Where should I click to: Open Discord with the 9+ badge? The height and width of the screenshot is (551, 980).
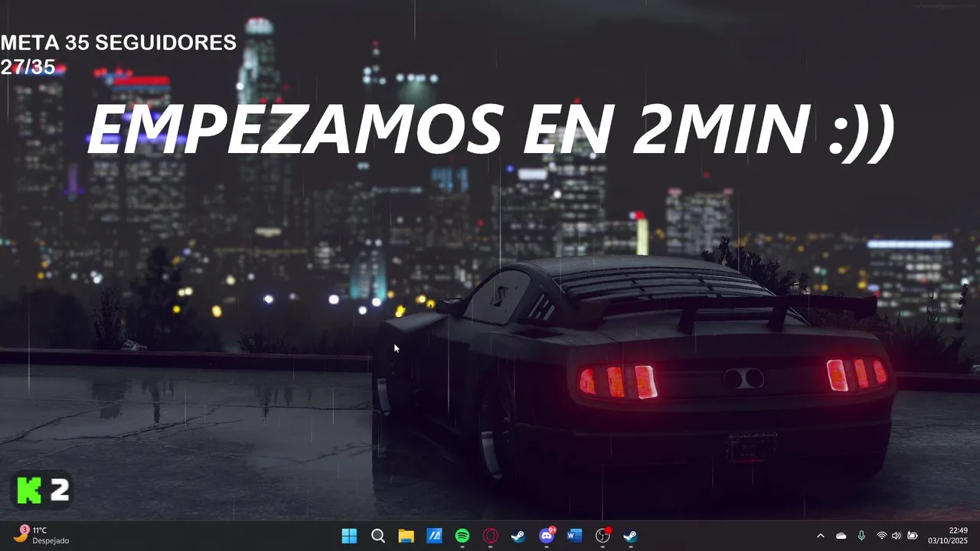point(547,536)
